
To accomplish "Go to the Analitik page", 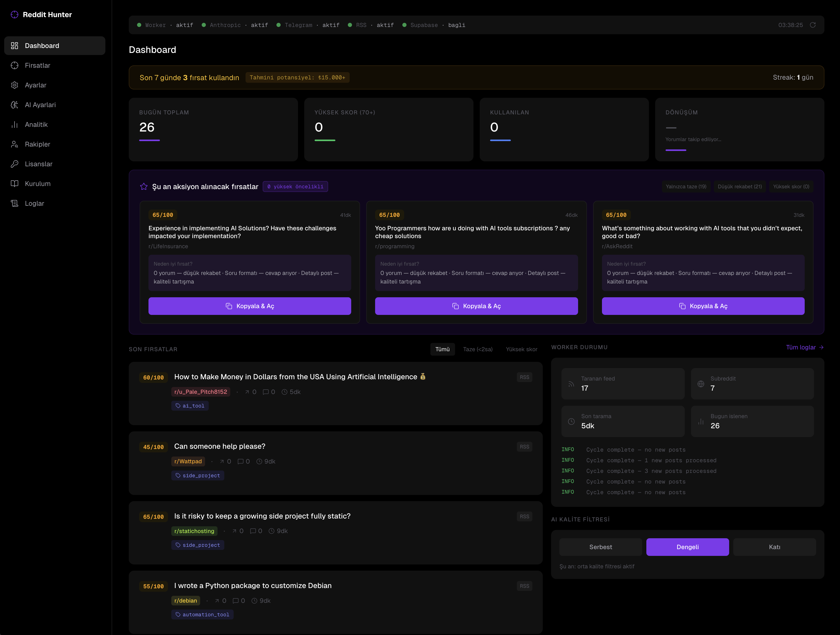I will point(36,125).
